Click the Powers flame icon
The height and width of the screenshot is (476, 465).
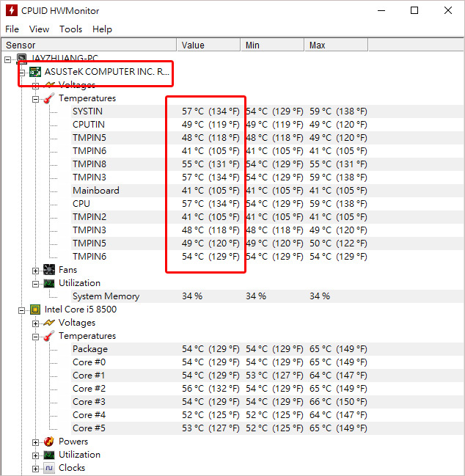tap(49, 442)
